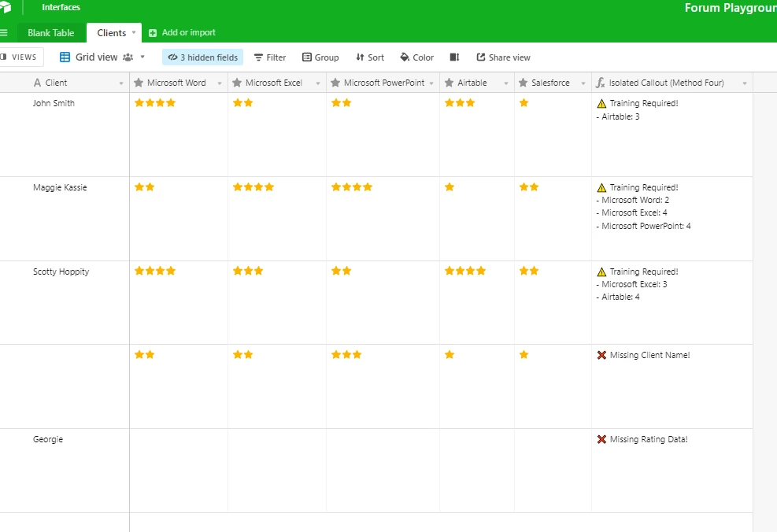Click the Georgie client cell
This screenshot has height=532, width=777.
65,471
